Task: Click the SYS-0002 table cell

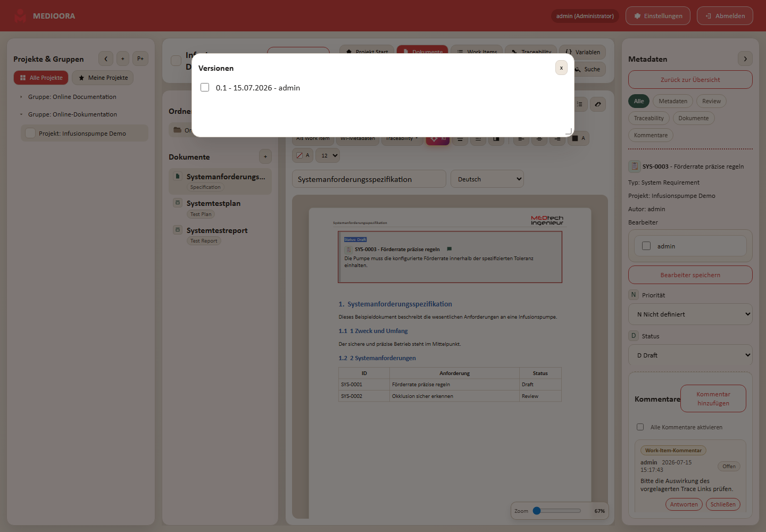Action: [364, 396]
